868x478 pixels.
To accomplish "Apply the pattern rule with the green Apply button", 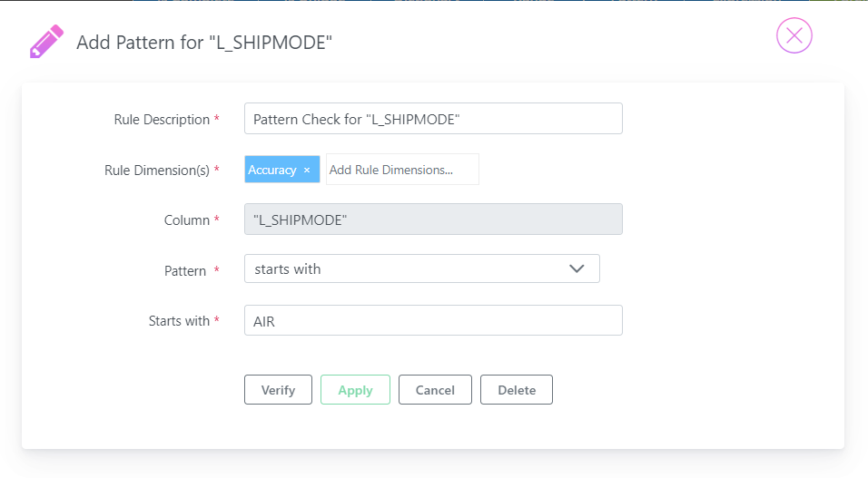I will (355, 389).
